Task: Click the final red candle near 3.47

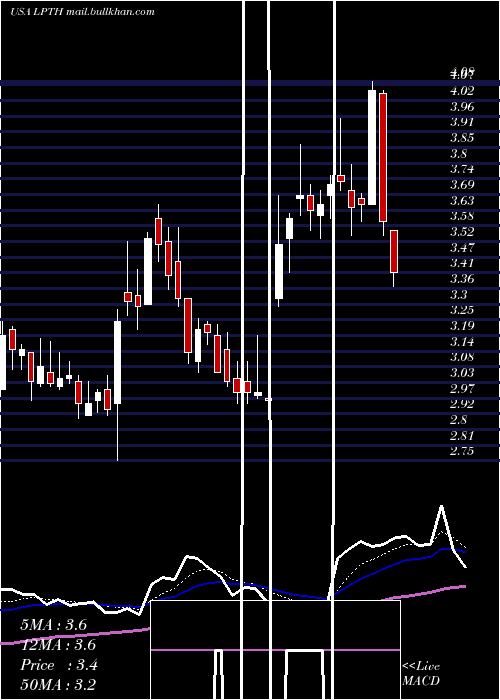Action: coord(394,251)
